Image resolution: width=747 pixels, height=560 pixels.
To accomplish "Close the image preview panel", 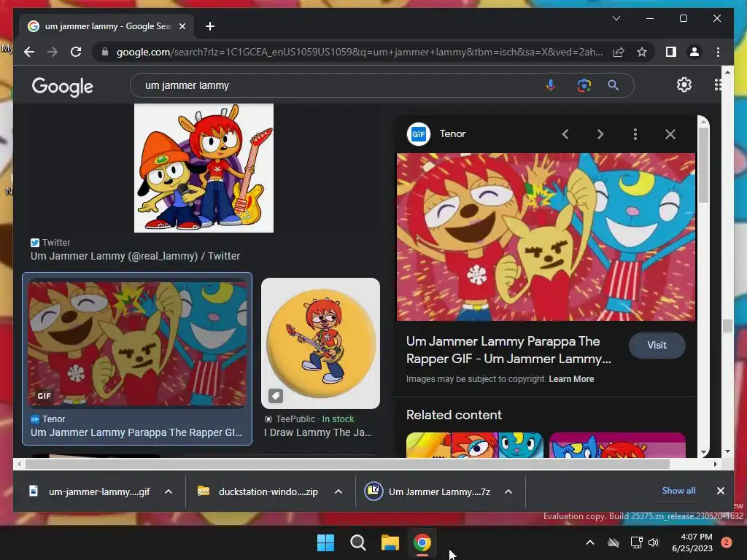I will tap(670, 134).
